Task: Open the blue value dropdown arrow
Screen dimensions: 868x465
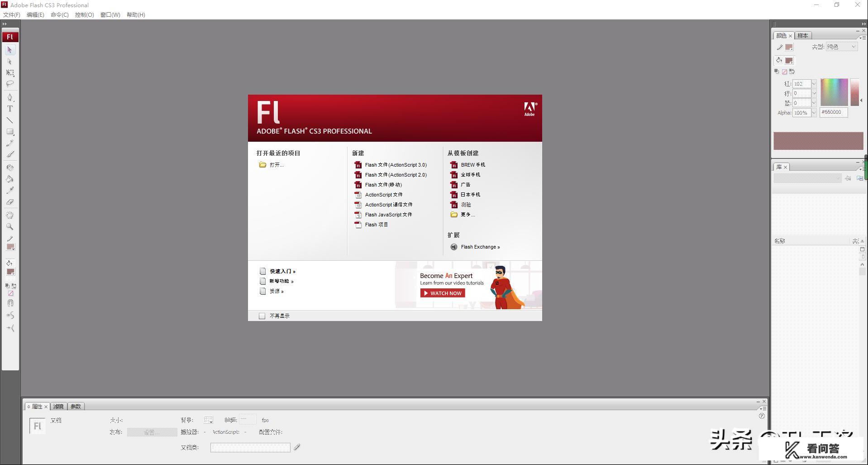Action: [x=814, y=103]
